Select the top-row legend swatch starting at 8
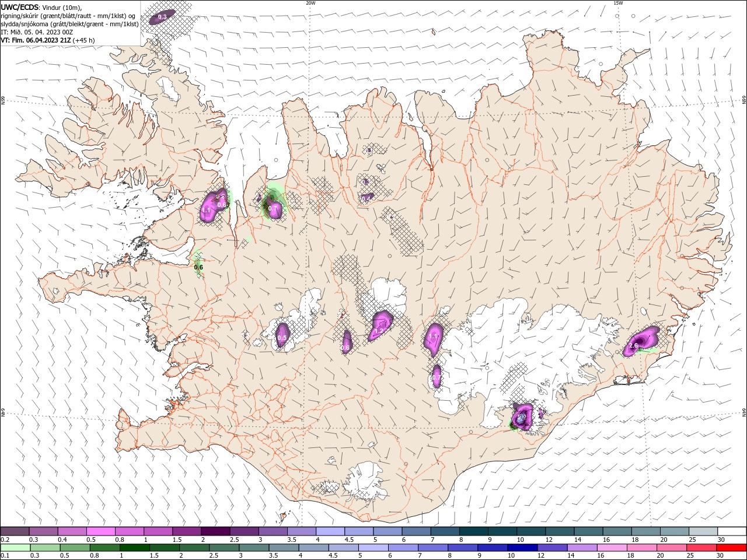747x560 pixels. point(474,531)
